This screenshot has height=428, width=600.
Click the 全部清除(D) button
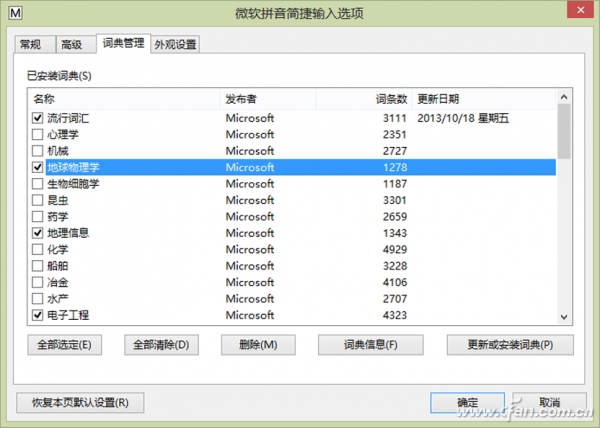[x=161, y=345]
